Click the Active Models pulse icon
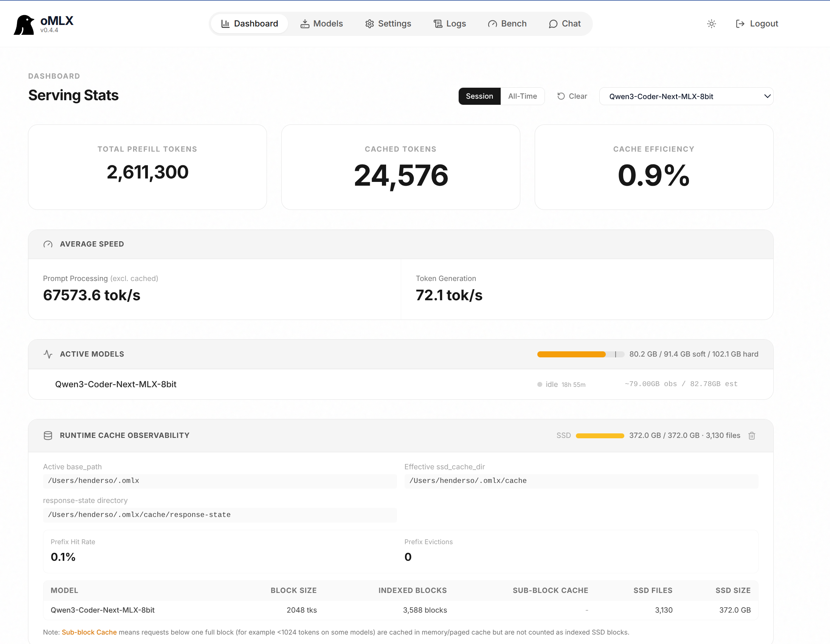The image size is (830, 644). point(48,354)
